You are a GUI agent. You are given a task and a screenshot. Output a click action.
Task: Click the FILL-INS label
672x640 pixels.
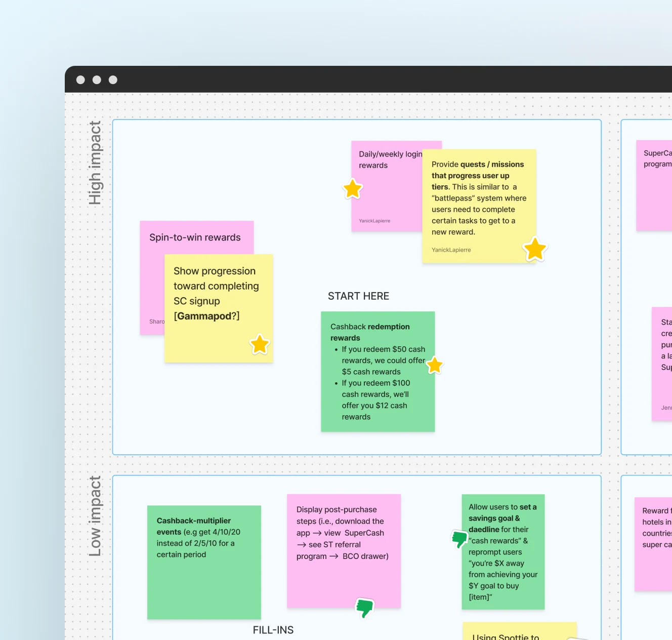point(273,630)
